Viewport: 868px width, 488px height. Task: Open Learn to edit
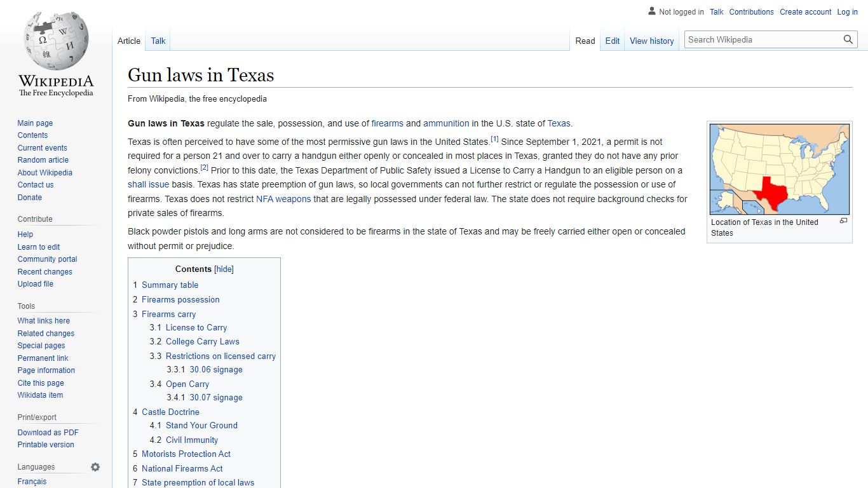point(39,247)
